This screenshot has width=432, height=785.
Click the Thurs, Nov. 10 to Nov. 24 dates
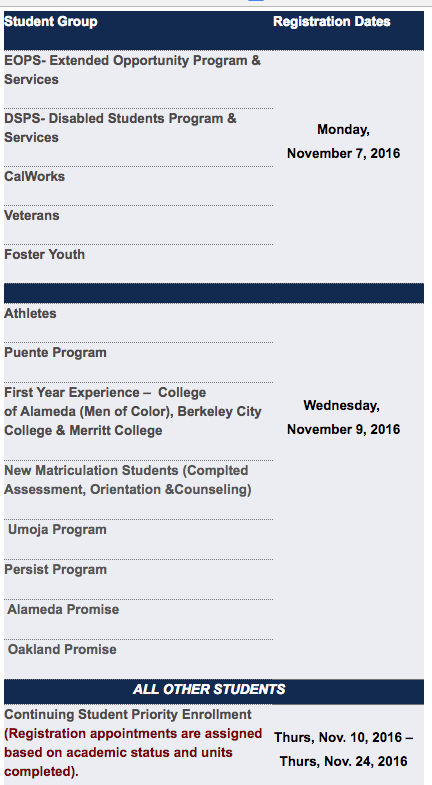coord(343,749)
